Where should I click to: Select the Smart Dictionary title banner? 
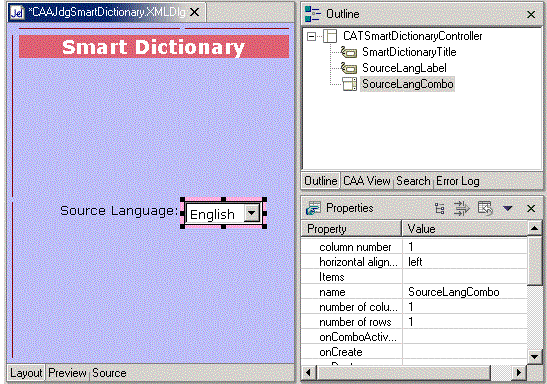click(x=154, y=46)
